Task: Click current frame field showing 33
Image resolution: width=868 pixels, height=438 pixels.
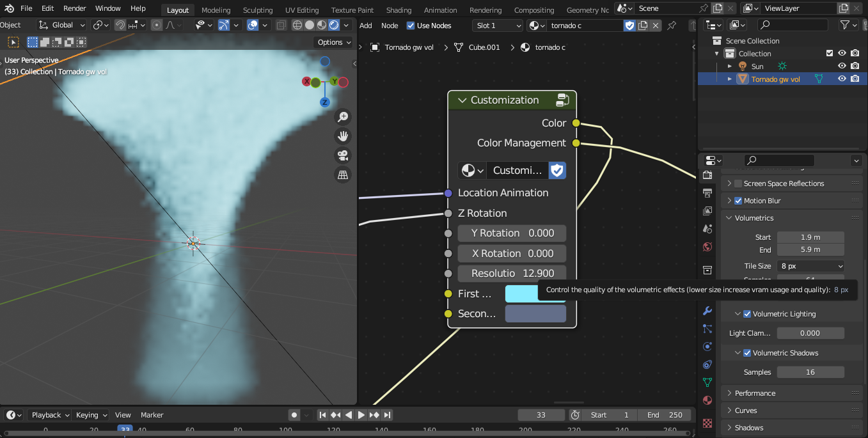Action: (x=541, y=415)
